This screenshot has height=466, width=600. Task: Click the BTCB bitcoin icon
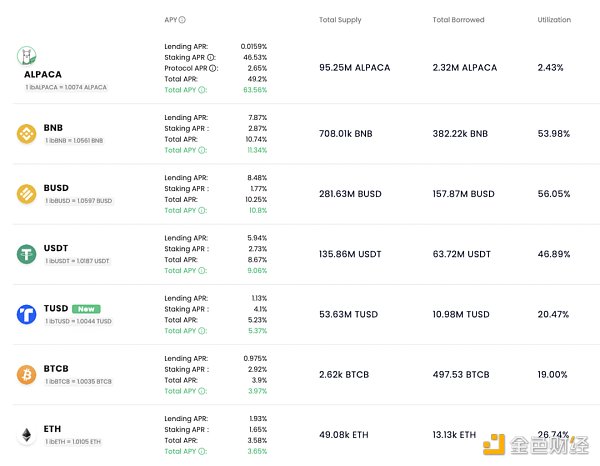pyautogui.click(x=27, y=375)
